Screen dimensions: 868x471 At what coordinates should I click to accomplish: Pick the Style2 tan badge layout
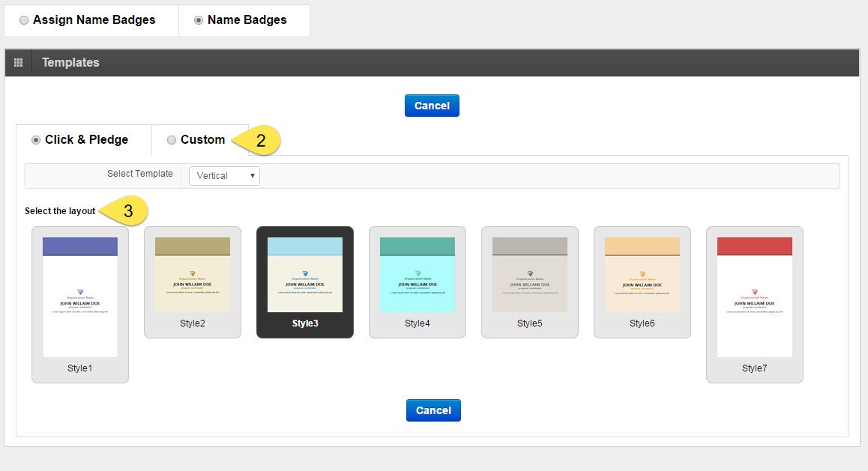(x=193, y=275)
